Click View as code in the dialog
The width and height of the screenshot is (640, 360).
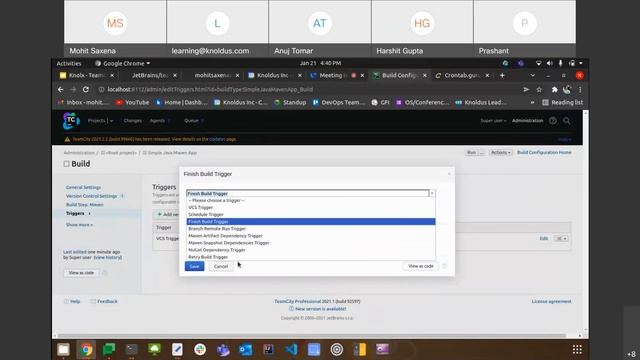pos(420,266)
